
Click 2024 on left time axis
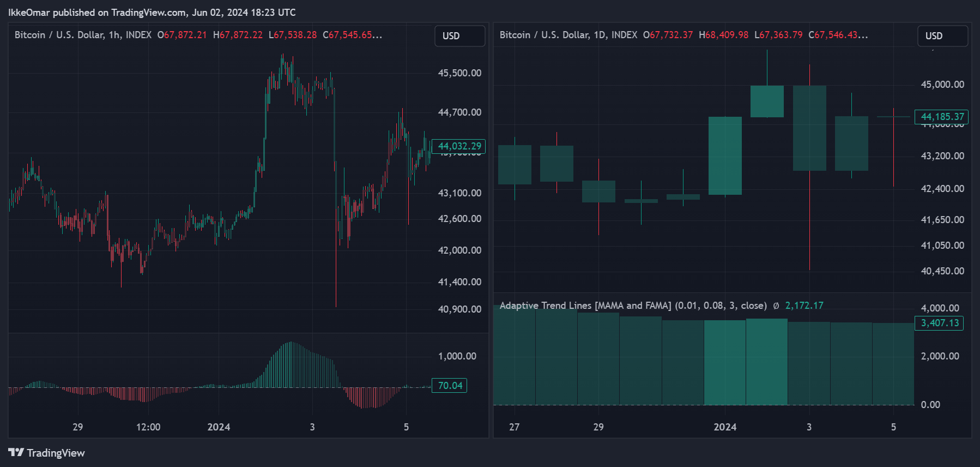[219, 427]
